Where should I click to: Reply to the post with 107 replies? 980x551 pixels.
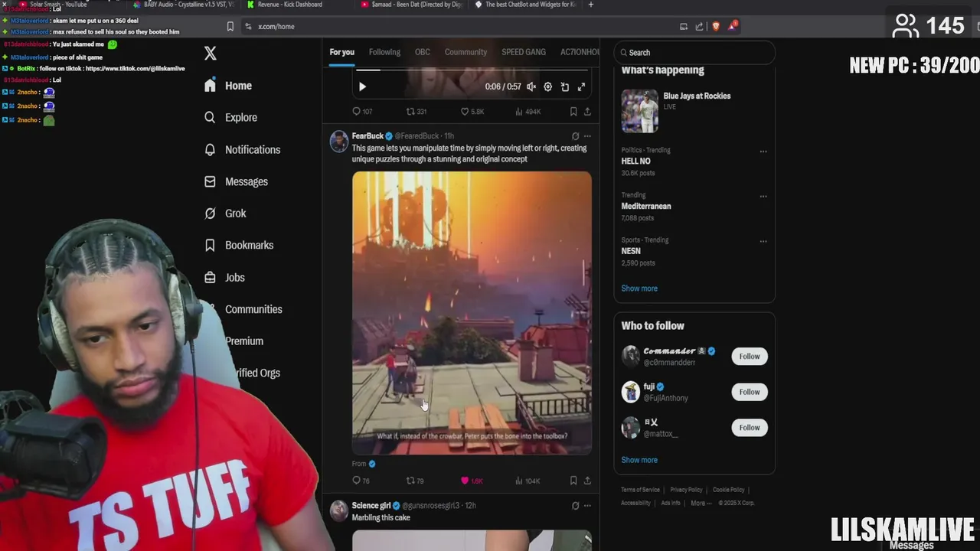361,112
